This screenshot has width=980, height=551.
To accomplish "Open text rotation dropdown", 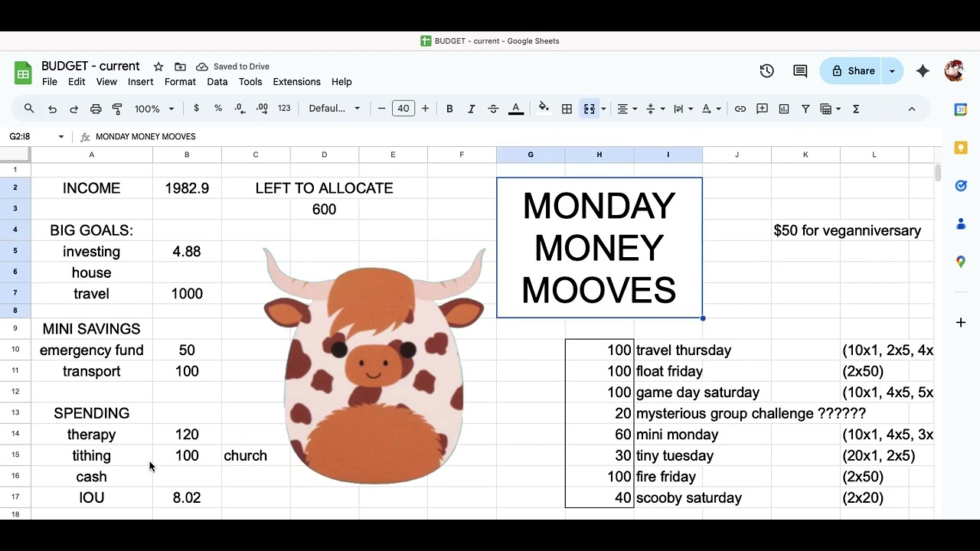I will click(711, 109).
